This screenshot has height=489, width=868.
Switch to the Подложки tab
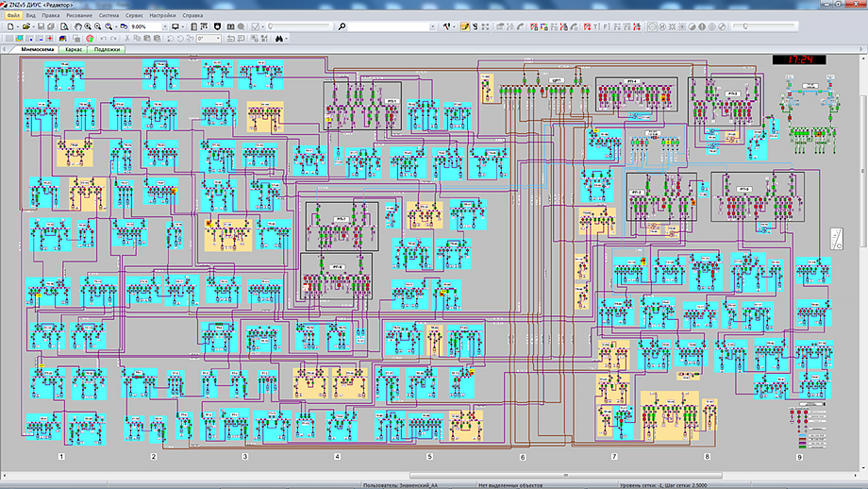click(107, 49)
